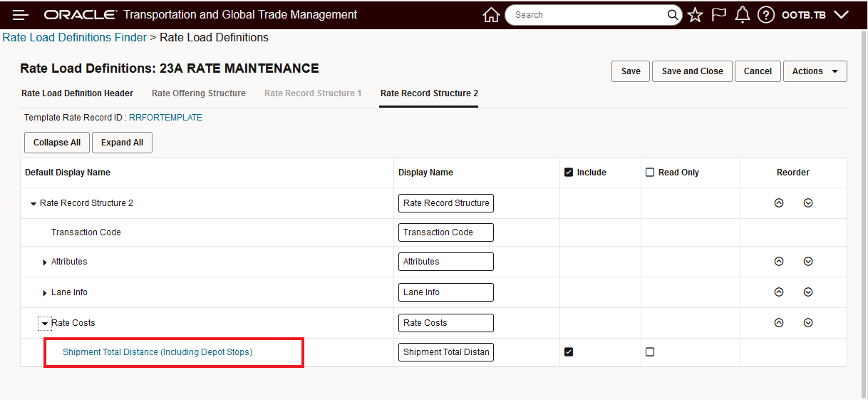Toggle the Read Only header checkbox
Viewport: 868px width, 400px height.
[x=650, y=173]
